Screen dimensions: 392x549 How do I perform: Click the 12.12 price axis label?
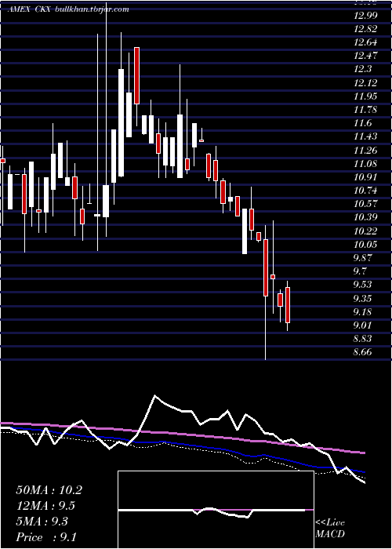pyautogui.click(x=365, y=82)
